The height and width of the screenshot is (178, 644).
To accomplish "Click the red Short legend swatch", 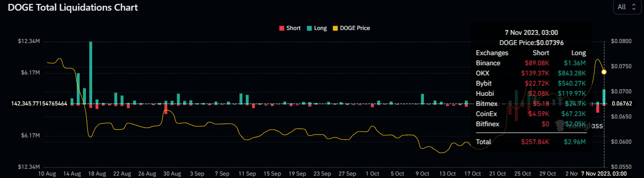I will [282, 28].
